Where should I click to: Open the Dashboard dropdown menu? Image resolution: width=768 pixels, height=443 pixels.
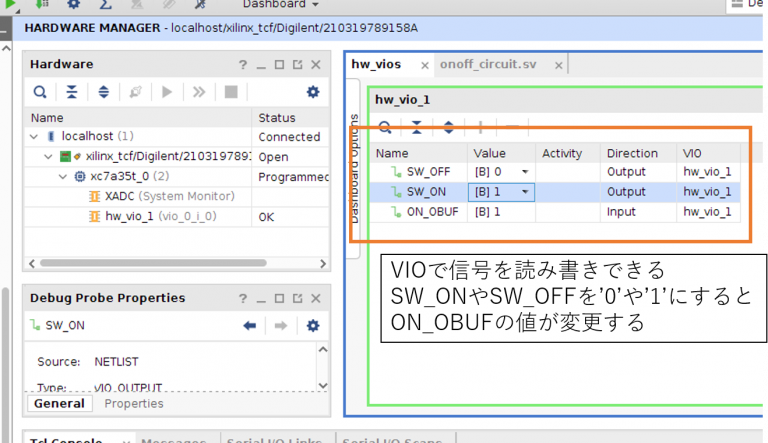tap(287, 5)
